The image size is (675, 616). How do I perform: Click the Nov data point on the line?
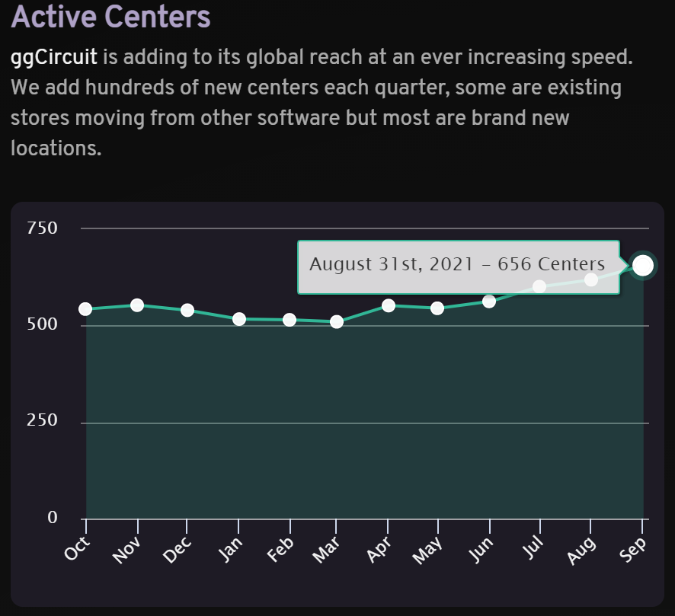[137, 305]
